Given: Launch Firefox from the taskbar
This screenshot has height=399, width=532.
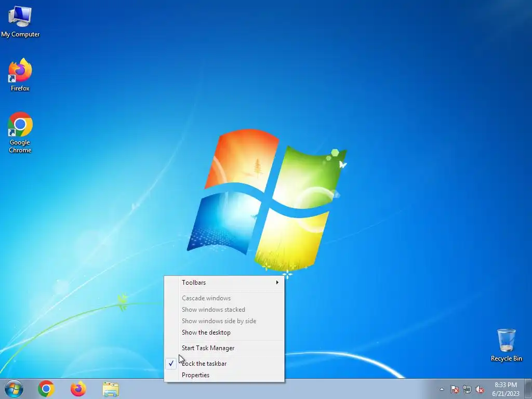Looking at the screenshot, I should tap(78, 389).
